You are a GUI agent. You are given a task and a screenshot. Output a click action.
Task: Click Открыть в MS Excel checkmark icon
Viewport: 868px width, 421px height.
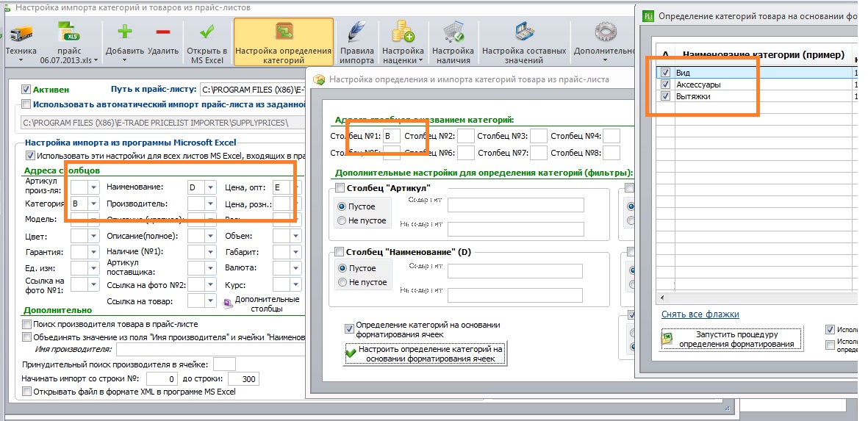pos(207,32)
